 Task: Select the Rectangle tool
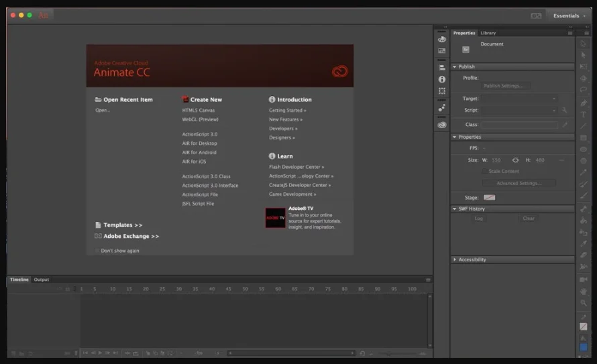pyautogui.click(x=584, y=137)
